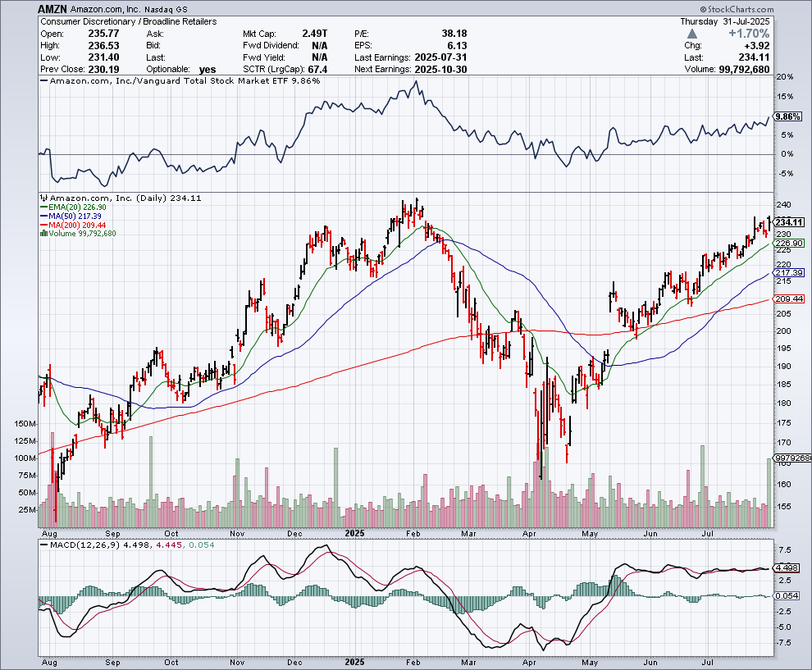Click the MA(200) 209.44 legend entry
Image resolution: width=812 pixels, height=670 pixels.
click(x=73, y=225)
